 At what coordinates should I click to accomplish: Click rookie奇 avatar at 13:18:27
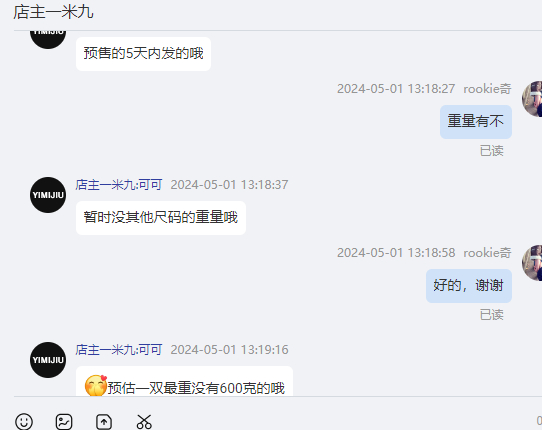point(532,99)
